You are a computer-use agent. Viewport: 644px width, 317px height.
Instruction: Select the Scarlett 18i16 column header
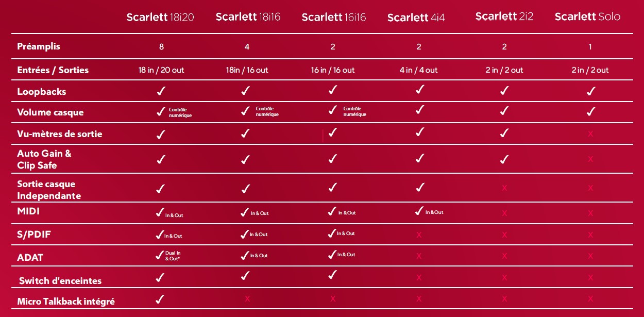point(248,17)
